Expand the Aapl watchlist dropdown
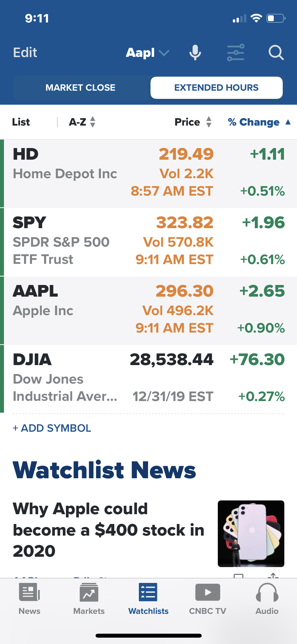Image resolution: width=297 pixels, height=644 pixels. point(147,53)
